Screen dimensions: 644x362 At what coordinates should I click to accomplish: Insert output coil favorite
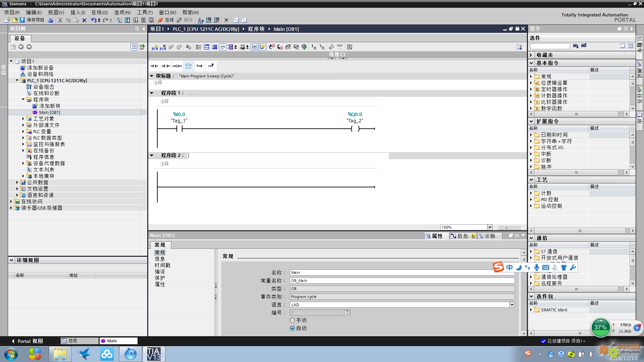click(x=177, y=66)
